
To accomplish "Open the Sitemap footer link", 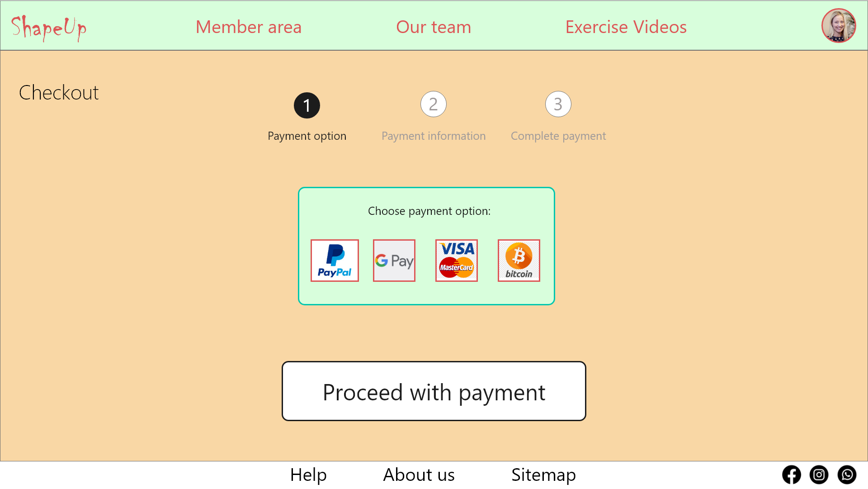I will (543, 475).
